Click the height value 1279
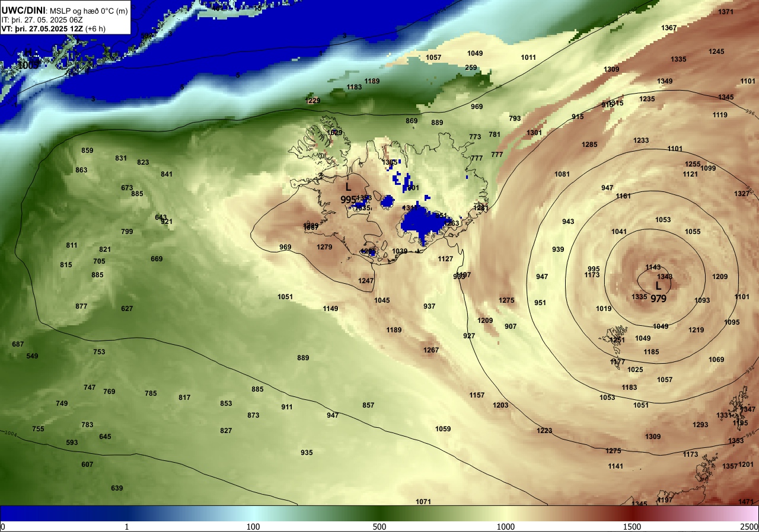 point(324,247)
